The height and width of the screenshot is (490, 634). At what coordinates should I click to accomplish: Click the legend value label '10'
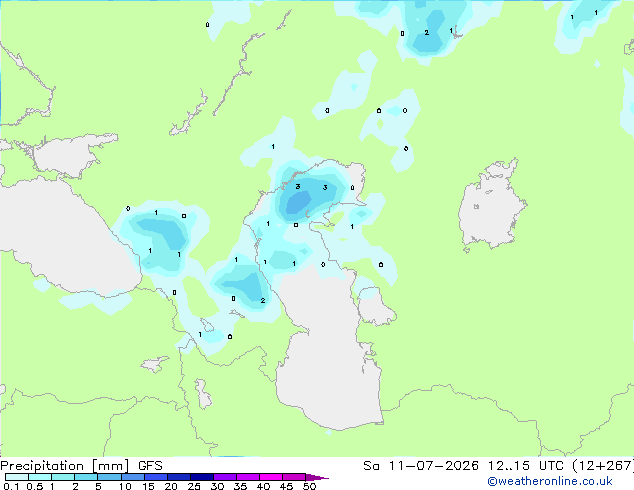pyautogui.click(x=125, y=486)
